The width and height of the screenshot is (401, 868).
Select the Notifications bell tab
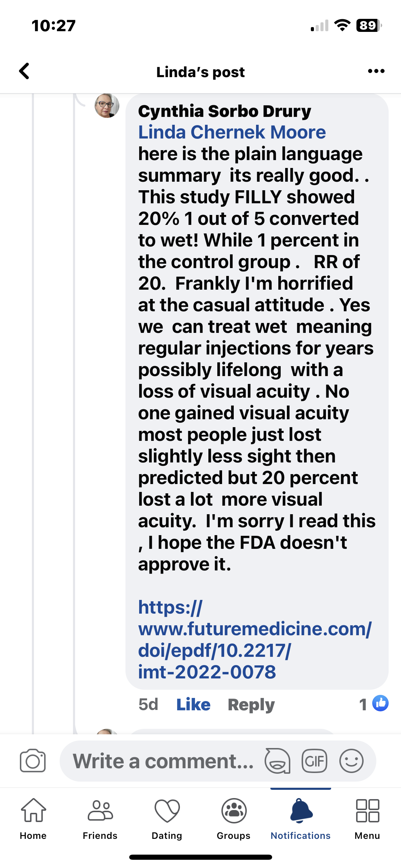click(301, 818)
